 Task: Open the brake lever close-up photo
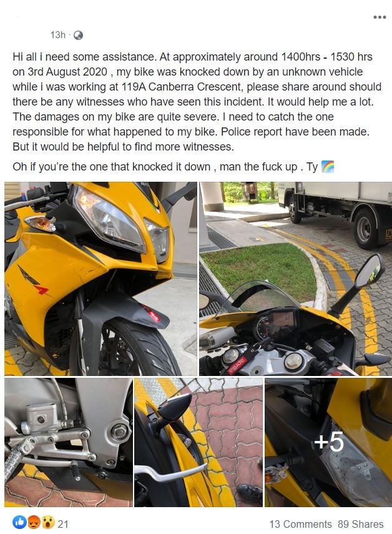198,442
